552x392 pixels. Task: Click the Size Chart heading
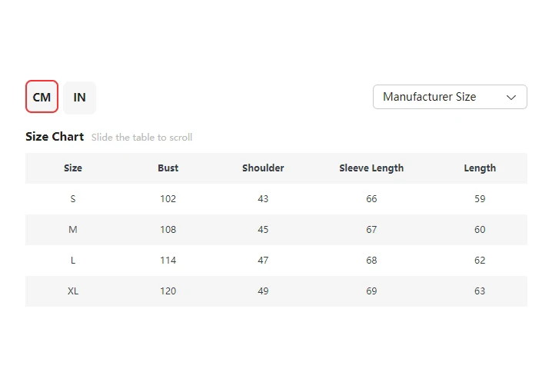tap(55, 137)
